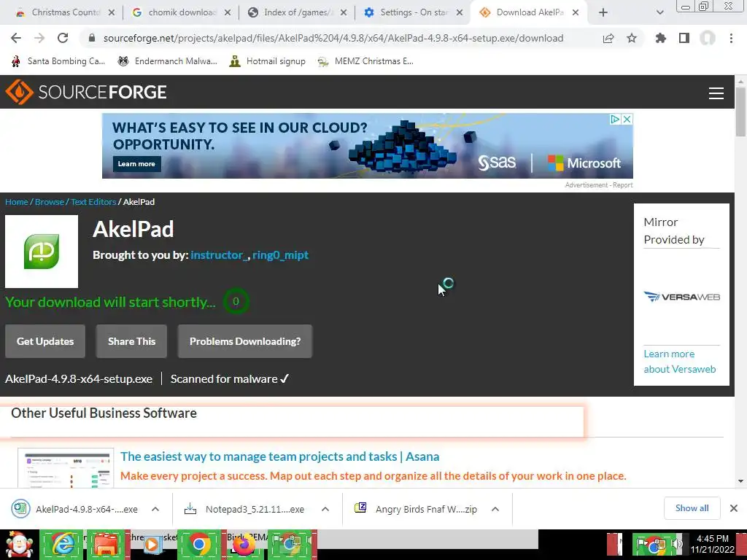Open a new tab with the plus button
The image size is (747, 560).
pyautogui.click(x=603, y=12)
